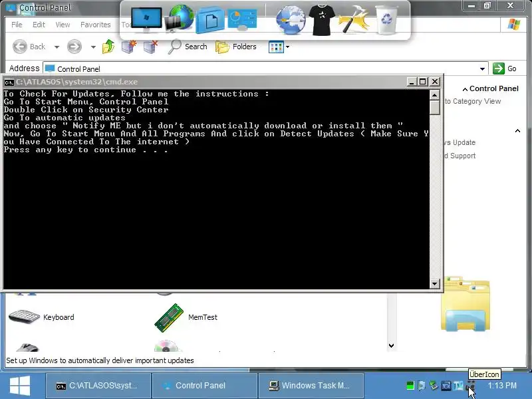
Task: Open the View menu
Action: click(63, 25)
